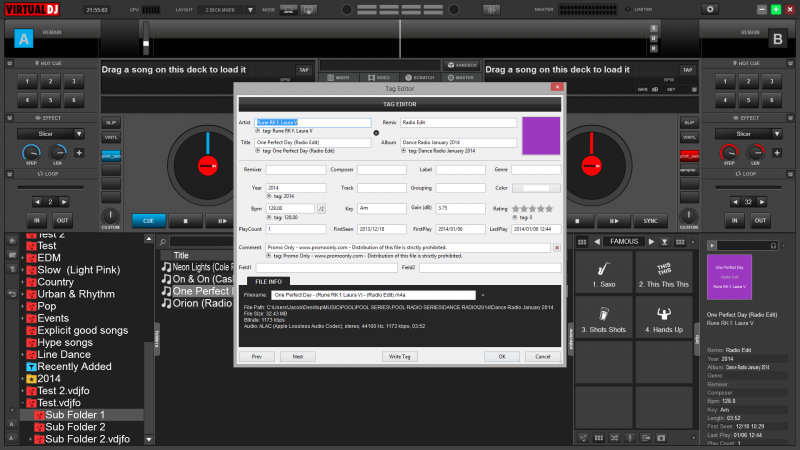Click deck A letter badge

pyautogui.click(x=23, y=38)
